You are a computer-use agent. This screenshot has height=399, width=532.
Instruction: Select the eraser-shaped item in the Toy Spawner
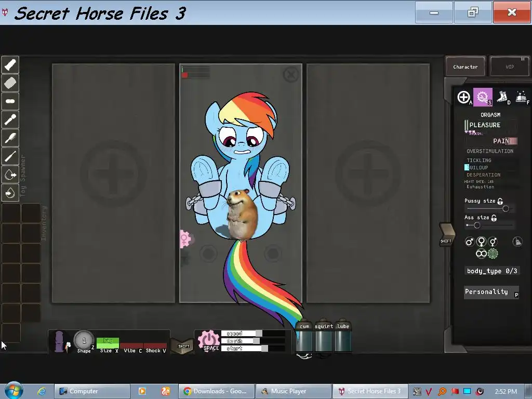pyautogui.click(x=10, y=83)
